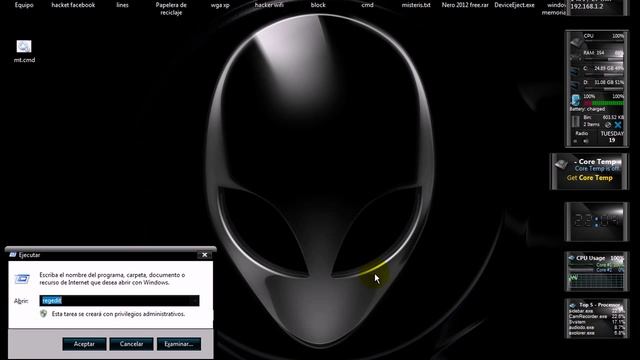Click the green battery charge bar
The height and width of the screenshot is (360, 640).
pos(607,103)
